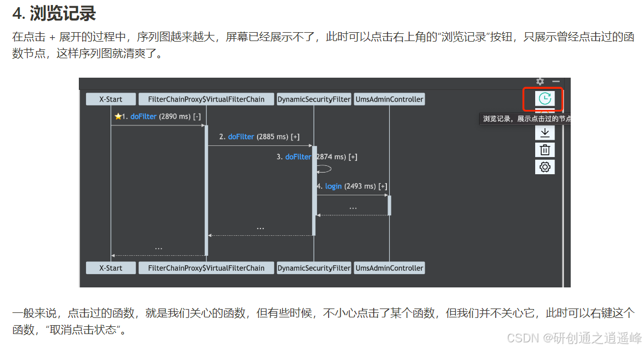This screenshot has height=349, width=644.
Task: Click the tooltip '浏览记录，展示点击过的节点'
Action: pos(525,119)
